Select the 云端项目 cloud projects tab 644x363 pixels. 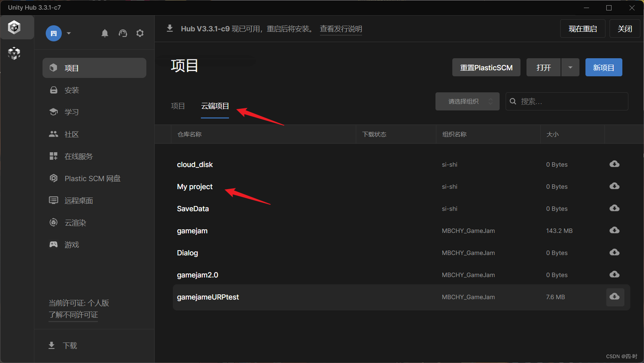[215, 106]
